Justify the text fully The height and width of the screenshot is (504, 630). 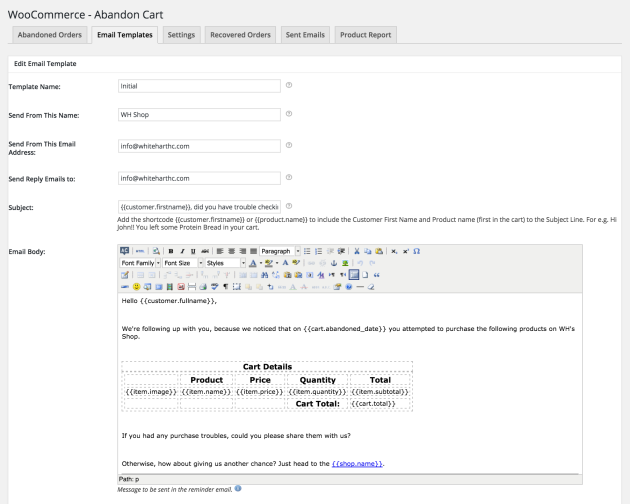(254, 251)
